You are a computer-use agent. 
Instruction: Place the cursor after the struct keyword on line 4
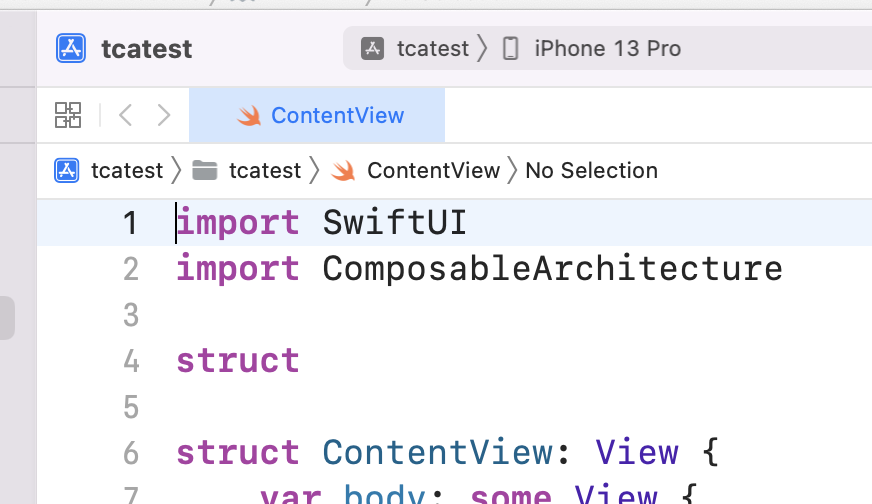pyautogui.click(x=301, y=360)
